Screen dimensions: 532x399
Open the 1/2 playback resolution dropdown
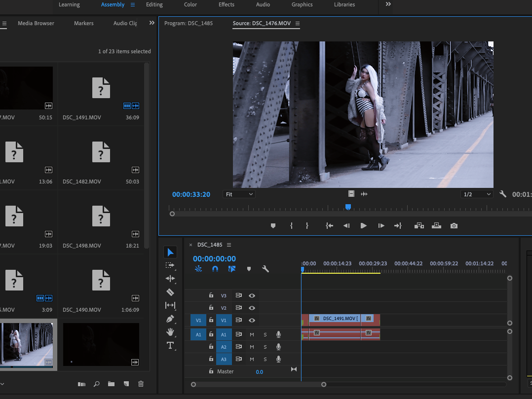tap(477, 194)
